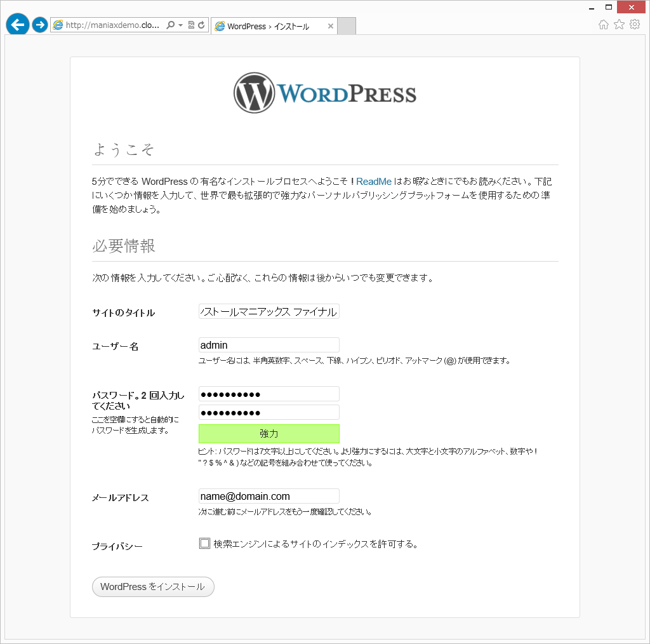Toggle the Compatibility View icon

pos(191,25)
